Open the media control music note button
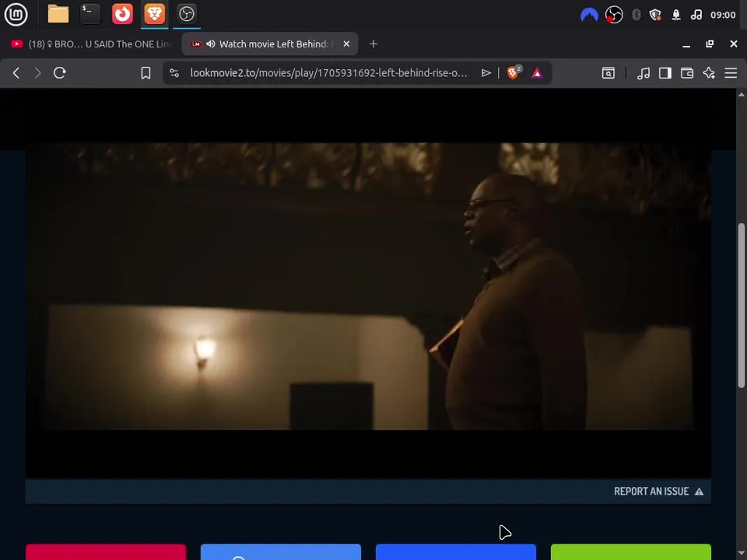This screenshot has height=560, width=747. 644,73
